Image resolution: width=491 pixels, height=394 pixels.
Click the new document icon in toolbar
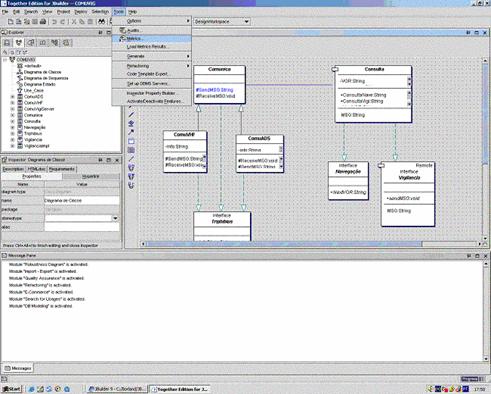[11, 22]
